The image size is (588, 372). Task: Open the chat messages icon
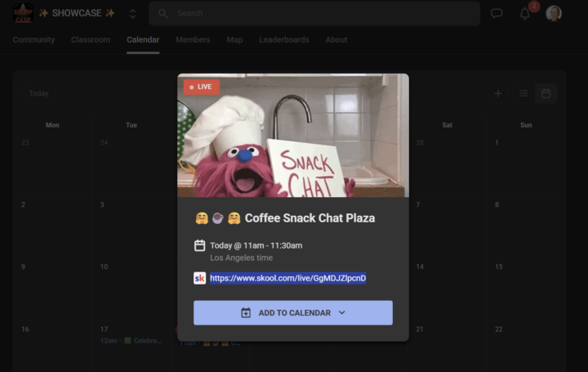(x=497, y=13)
